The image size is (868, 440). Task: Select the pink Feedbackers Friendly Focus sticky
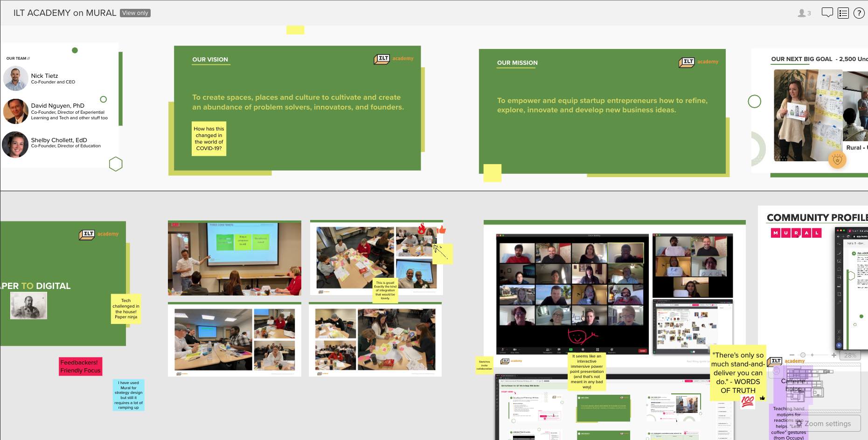coord(80,366)
